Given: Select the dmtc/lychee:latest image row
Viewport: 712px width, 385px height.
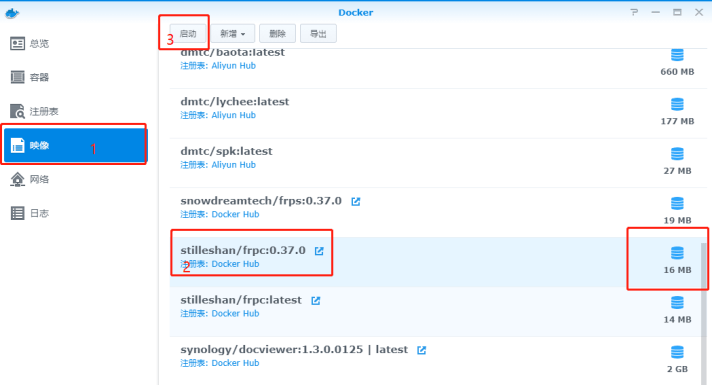Looking at the screenshot, I should 438,114.
